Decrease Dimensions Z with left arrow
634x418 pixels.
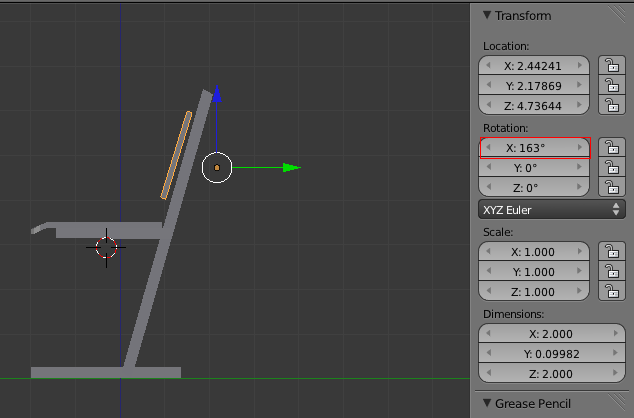point(488,374)
